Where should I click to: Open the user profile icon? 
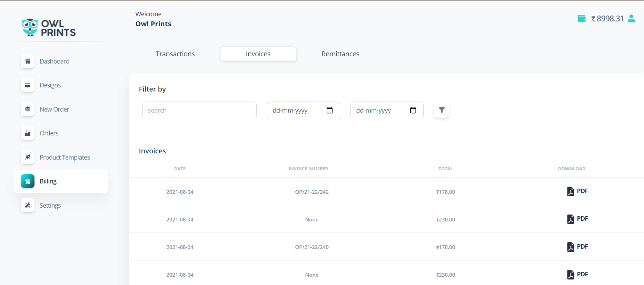pyautogui.click(x=631, y=18)
